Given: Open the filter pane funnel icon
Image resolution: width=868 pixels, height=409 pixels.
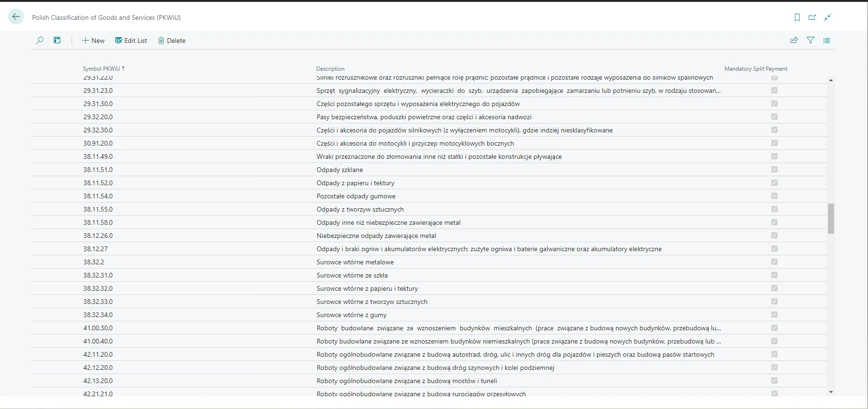Looking at the screenshot, I should click(x=811, y=41).
